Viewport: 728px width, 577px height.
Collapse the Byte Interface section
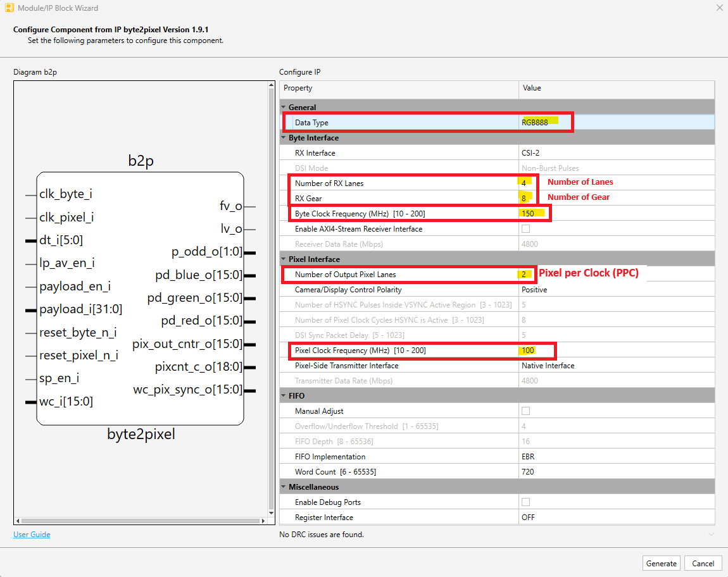point(284,137)
